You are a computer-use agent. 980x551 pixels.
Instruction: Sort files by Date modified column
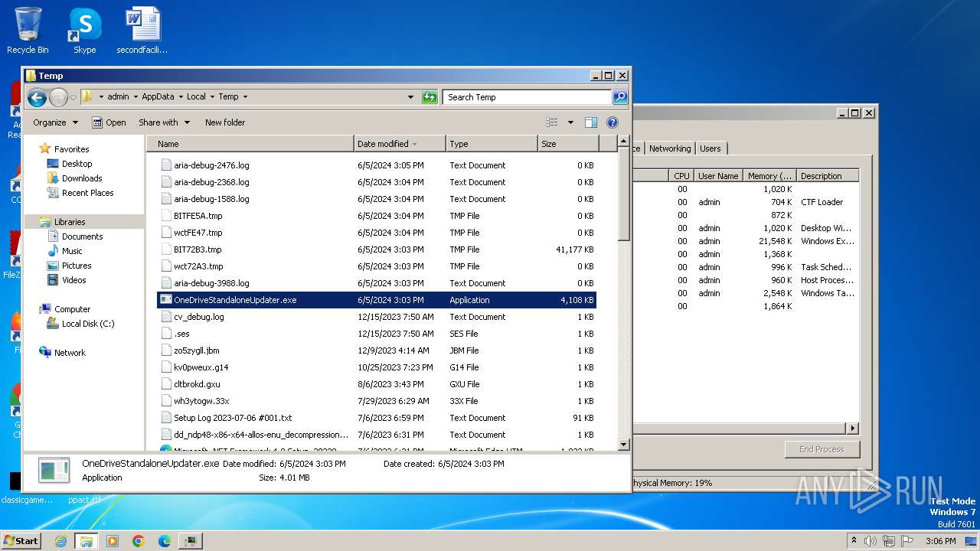coord(400,144)
